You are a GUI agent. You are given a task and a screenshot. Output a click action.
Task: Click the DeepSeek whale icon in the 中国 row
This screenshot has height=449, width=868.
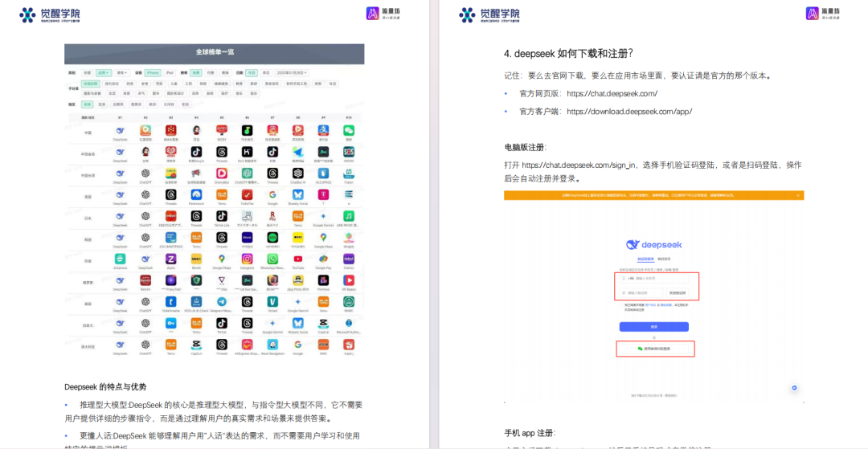[120, 130]
